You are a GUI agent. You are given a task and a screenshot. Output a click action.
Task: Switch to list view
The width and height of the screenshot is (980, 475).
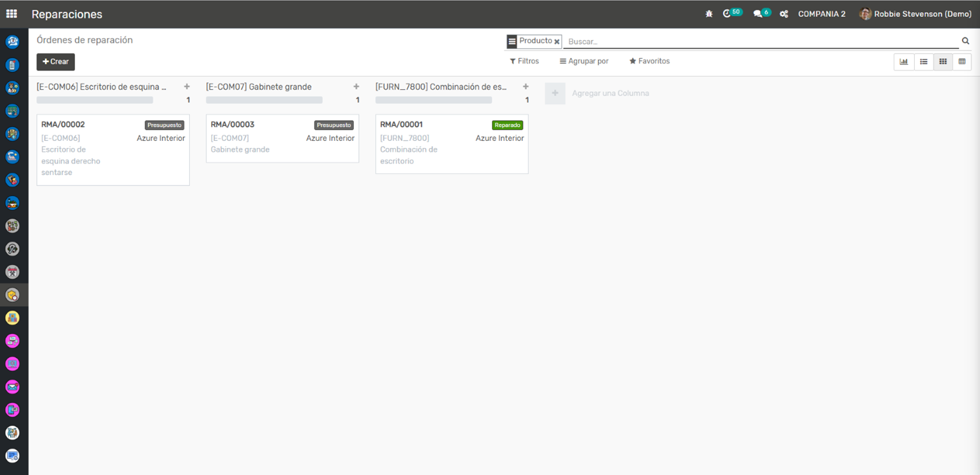[x=924, y=62]
